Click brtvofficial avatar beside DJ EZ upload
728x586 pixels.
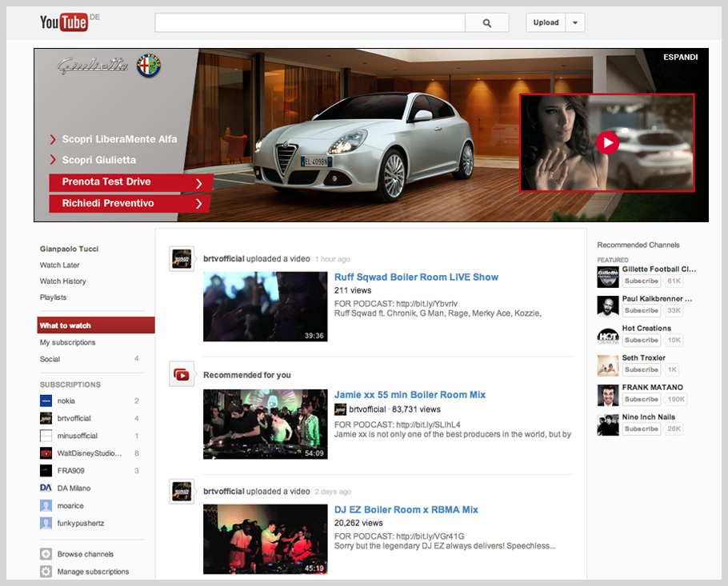[x=182, y=492]
